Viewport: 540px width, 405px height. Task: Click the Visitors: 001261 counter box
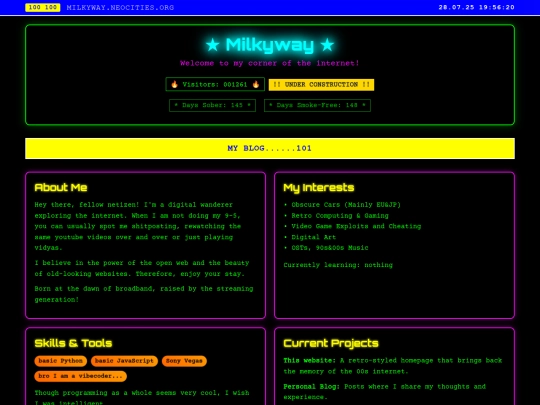coord(215,84)
